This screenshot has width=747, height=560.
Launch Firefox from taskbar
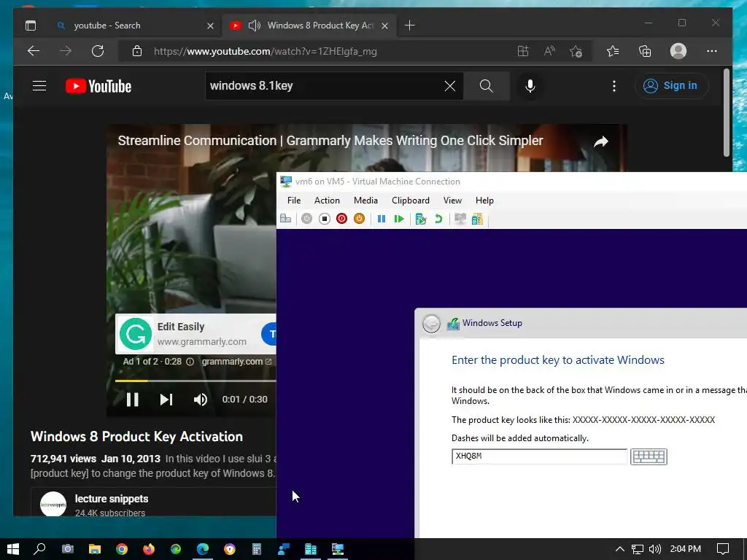149,549
